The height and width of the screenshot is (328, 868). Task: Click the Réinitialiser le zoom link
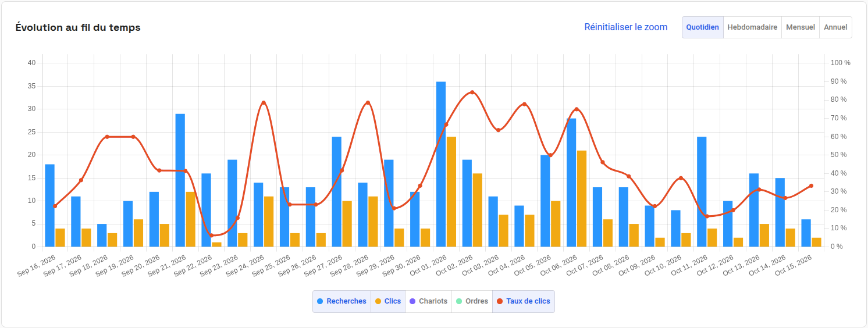(x=626, y=27)
